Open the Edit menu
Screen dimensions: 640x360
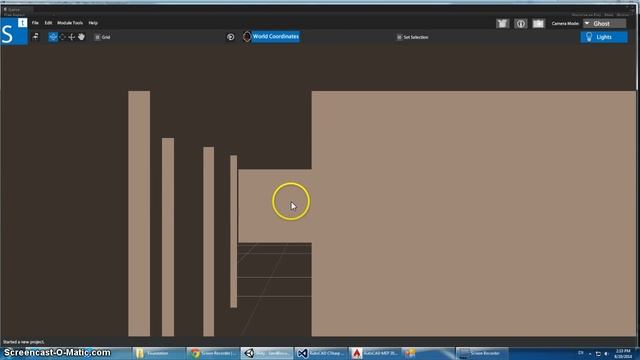tap(48, 23)
